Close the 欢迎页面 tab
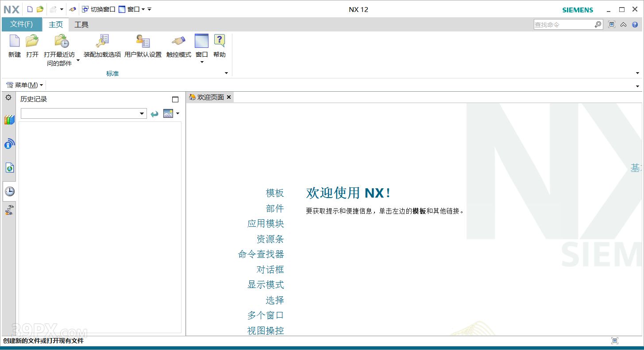644x350 pixels. pyautogui.click(x=229, y=97)
